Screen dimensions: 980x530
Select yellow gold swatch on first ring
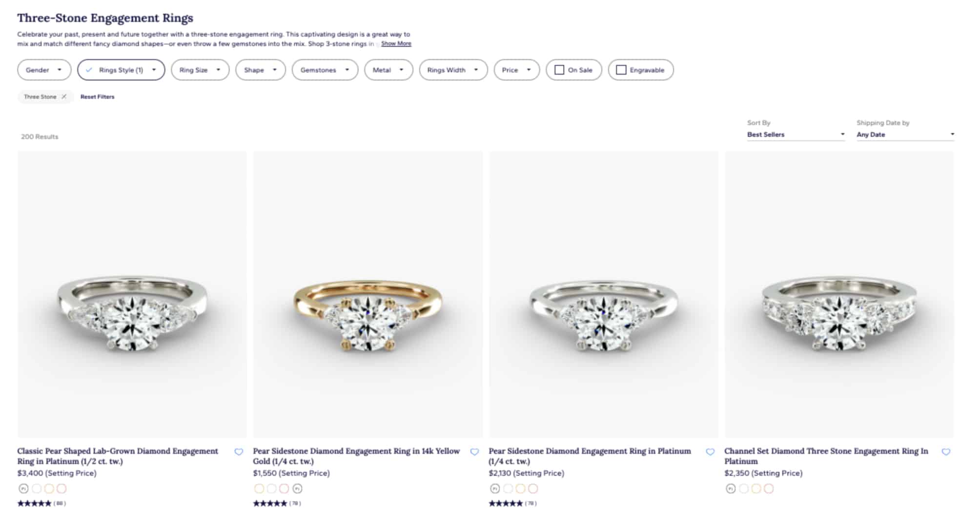pos(48,488)
